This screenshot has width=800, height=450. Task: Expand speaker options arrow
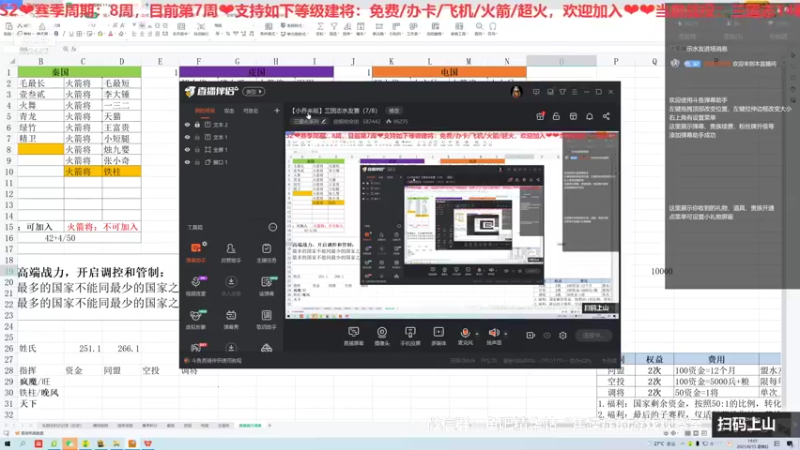click(506, 334)
